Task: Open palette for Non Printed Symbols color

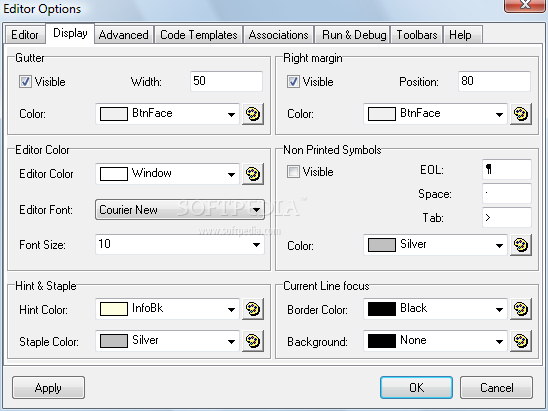Action: click(x=521, y=245)
